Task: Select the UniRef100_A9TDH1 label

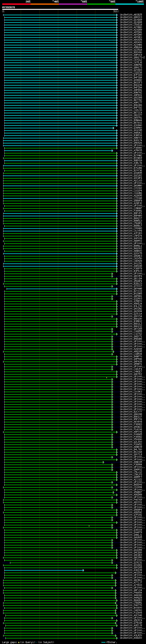Action: [x=131, y=32]
